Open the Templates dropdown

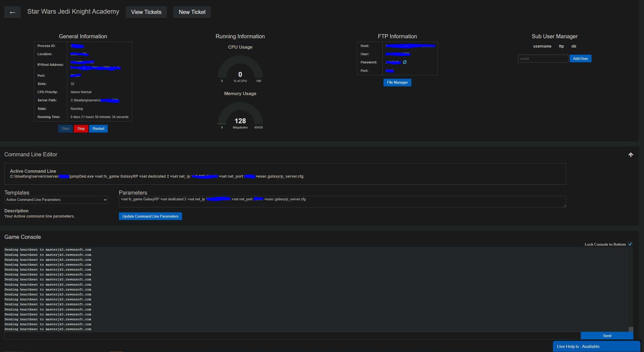(56, 200)
